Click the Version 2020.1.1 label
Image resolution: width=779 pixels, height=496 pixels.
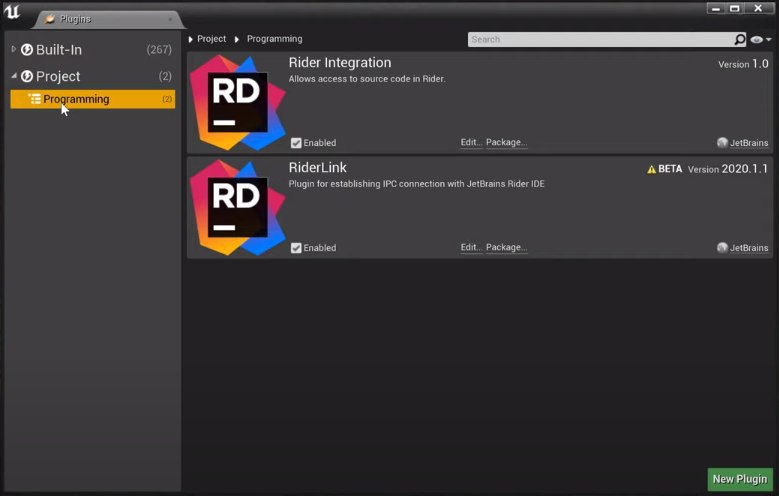727,169
